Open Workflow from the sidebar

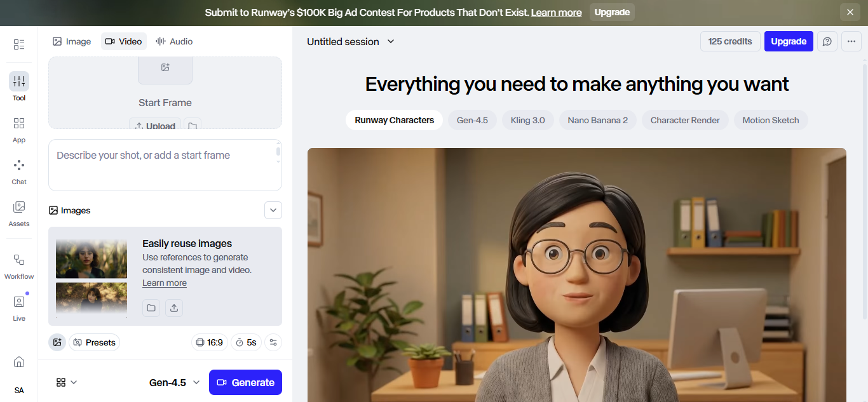(x=19, y=266)
